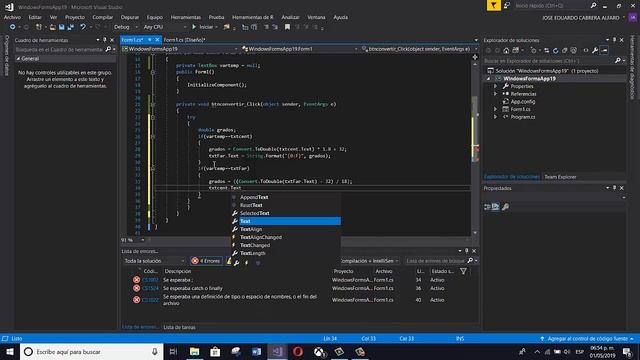Select App.config in Solution Explorer
The height and width of the screenshot is (360, 640).
[x=522, y=102]
